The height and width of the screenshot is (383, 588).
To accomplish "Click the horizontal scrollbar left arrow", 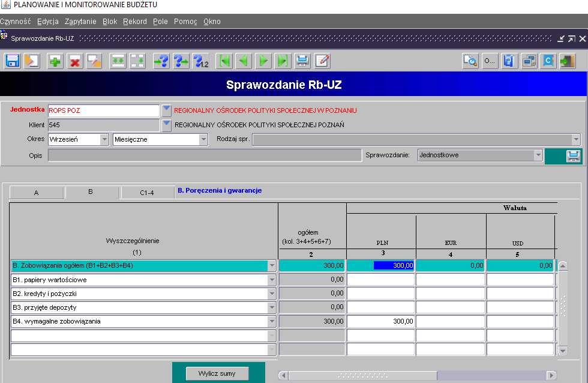I will (x=283, y=375).
